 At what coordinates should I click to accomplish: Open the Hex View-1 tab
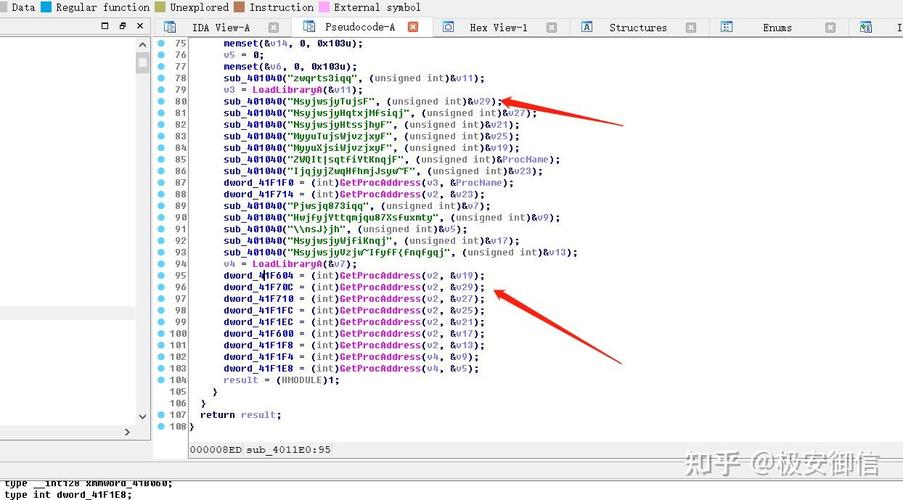pos(498,27)
